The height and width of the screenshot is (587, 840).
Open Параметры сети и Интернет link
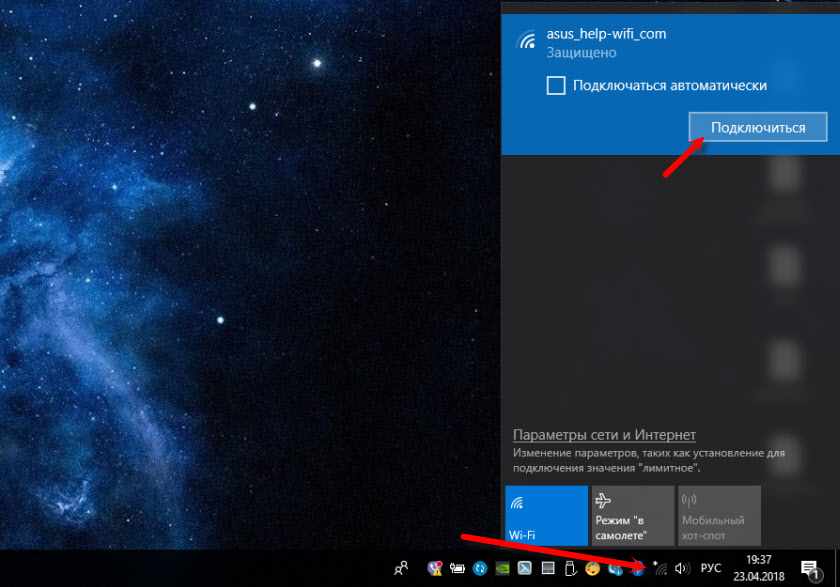click(604, 434)
